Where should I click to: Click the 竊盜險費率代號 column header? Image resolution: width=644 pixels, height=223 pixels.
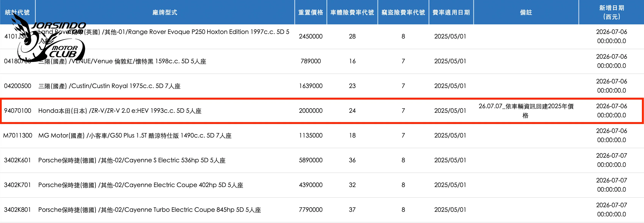coord(403,12)
